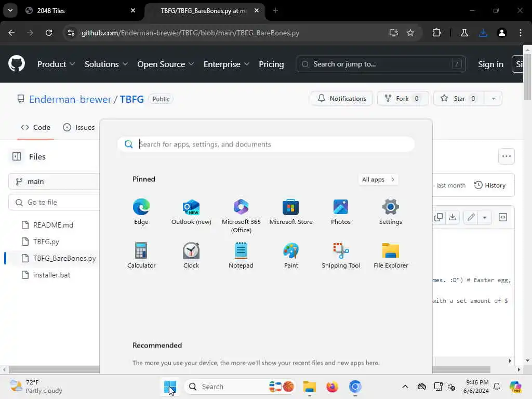This screenshot has height=399, width=532.
Task: Open the Chrome three-dot menu
Action: click(x=521, y=33)
